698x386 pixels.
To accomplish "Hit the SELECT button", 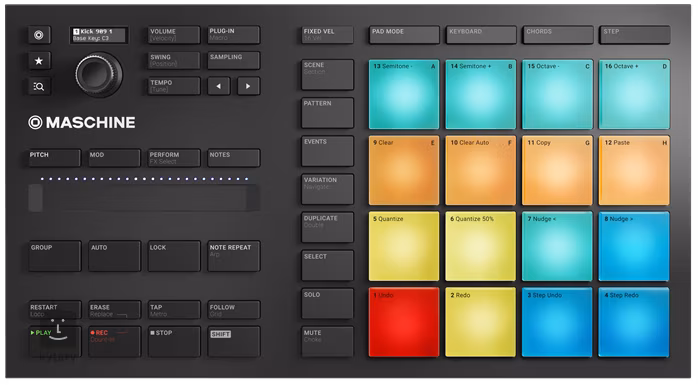I will [328, 266].
